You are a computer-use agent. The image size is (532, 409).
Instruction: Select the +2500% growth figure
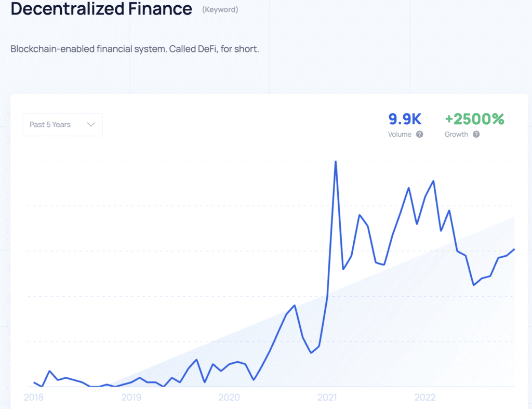[x=474, y=119]
